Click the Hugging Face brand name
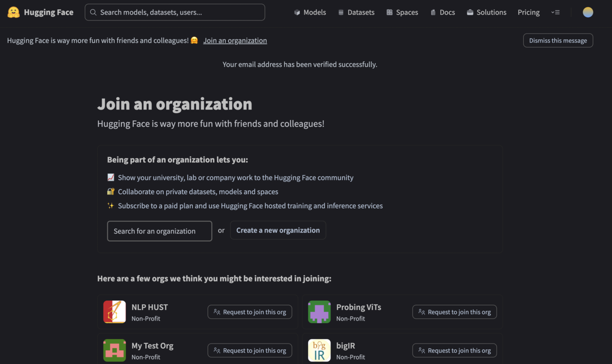 pos(48,12)
